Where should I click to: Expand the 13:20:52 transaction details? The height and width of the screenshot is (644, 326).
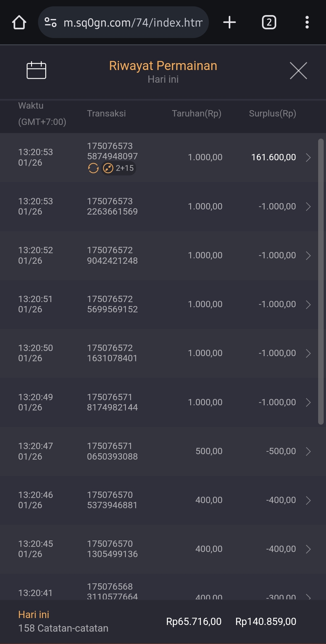point(308,256)
